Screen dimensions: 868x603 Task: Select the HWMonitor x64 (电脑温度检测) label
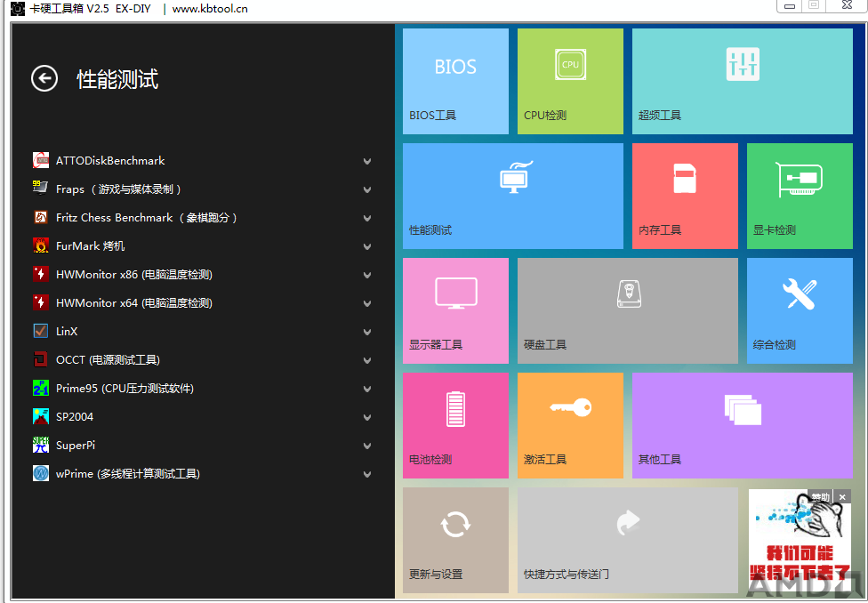pos(134,303)
